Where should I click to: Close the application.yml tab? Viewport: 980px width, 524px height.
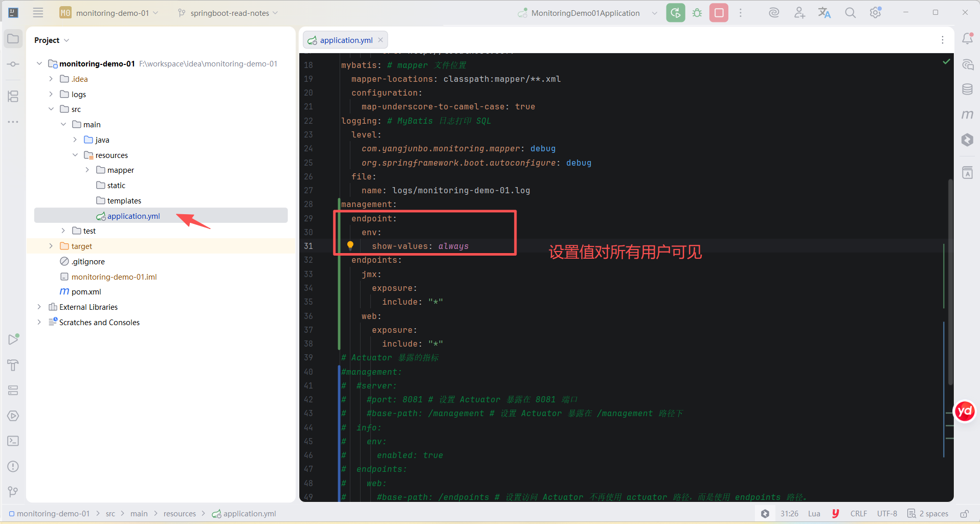point(381,40)
